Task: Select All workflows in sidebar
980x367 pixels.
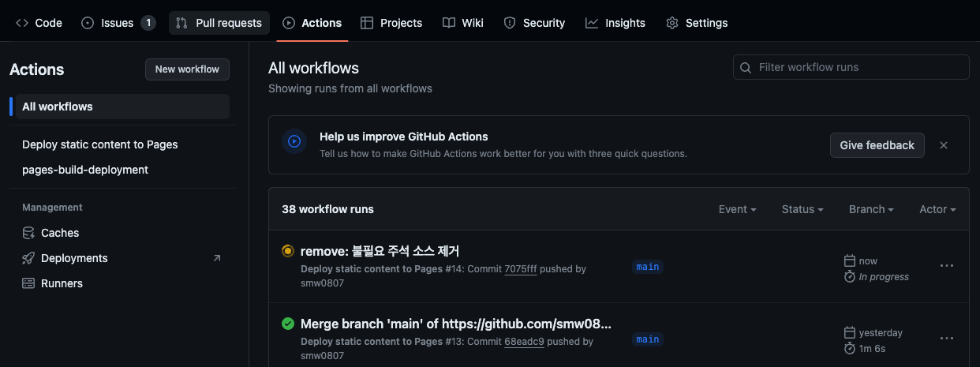Action: click(x=122, y=107)
